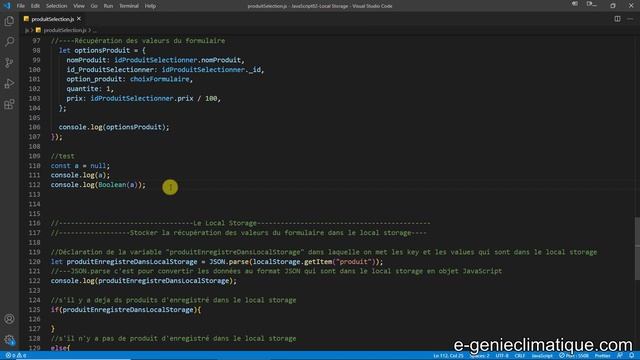Image resolution: width=640 pixels, height=360 pixels.
Task: Open the editor More Actions menu
Action: [630, 19]
